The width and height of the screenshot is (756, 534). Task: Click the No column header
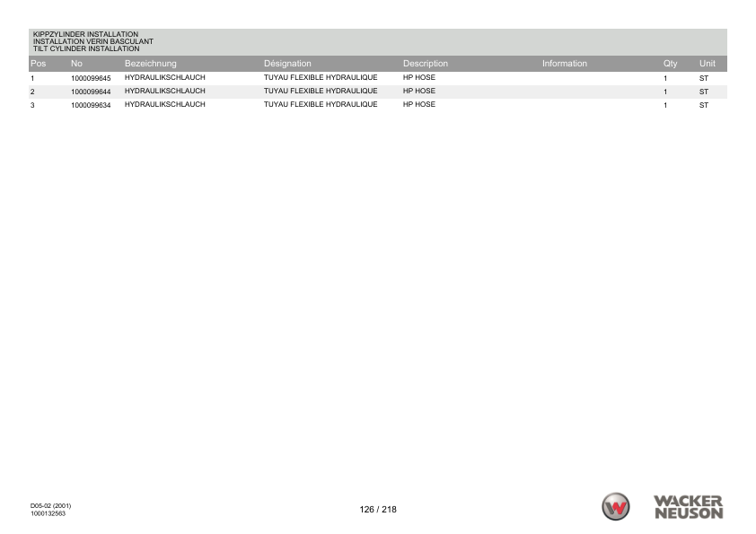click(77, 64)
